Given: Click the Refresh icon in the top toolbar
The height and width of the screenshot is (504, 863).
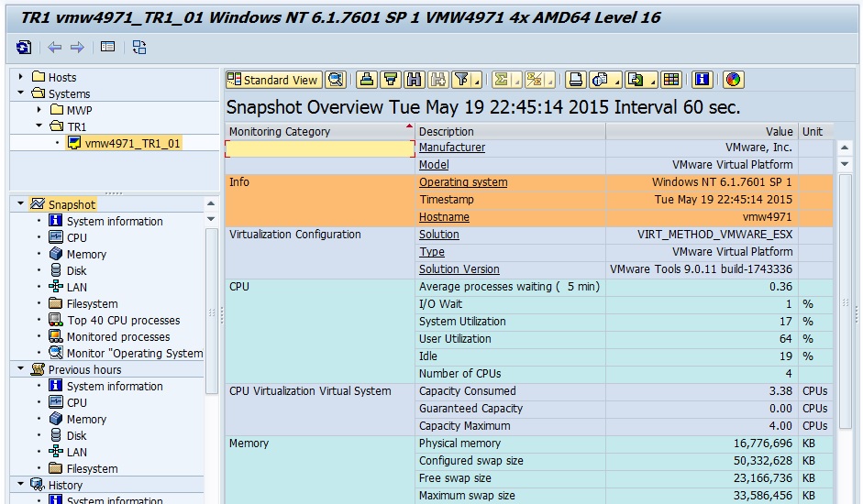Looking at the screenshot, I should tap(24, 47).
